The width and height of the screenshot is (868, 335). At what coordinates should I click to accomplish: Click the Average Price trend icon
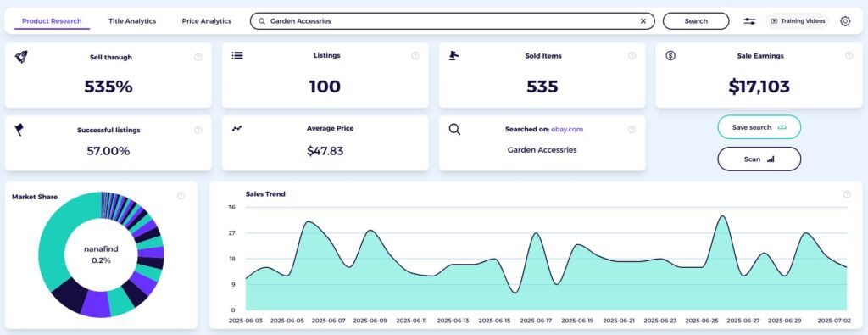(237, 128)
